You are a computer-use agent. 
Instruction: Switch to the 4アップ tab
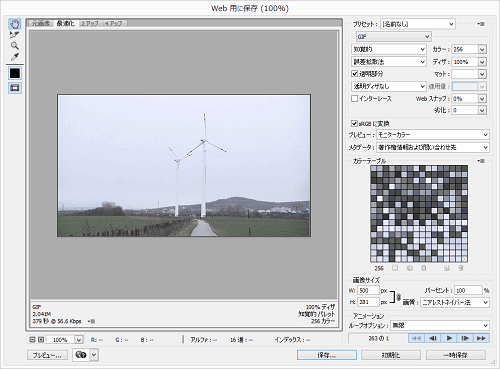(x=114, y=23)
